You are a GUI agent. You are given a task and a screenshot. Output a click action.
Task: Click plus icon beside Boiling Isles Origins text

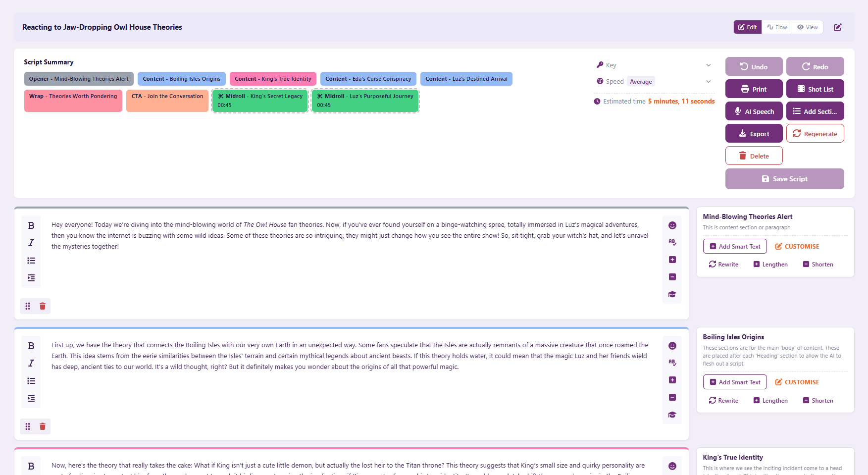pos(672,380)
